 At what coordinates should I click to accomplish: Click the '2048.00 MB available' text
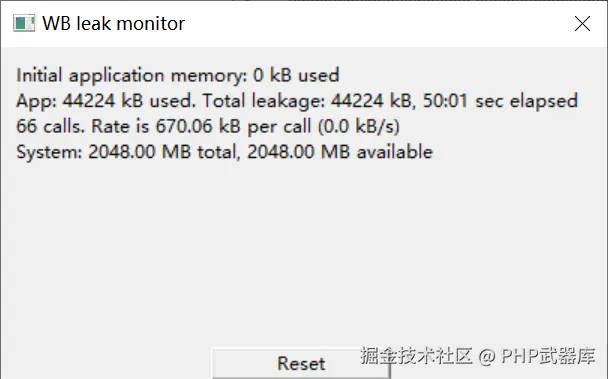[340, 152]
